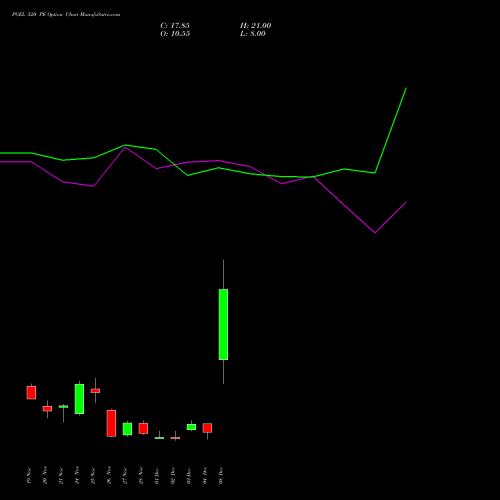Screen dimensions: 500x500
Task: Select the 19 Nov date label
Action: coord(29,475)
